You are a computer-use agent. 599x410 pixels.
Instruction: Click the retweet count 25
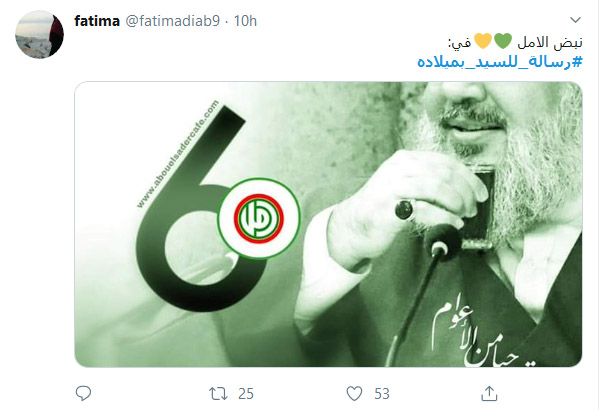(x=246, y=394)
